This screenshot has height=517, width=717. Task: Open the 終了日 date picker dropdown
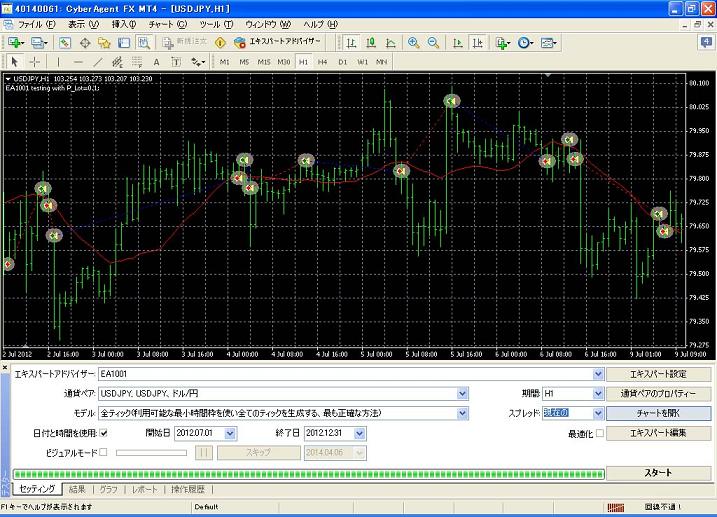359,433
